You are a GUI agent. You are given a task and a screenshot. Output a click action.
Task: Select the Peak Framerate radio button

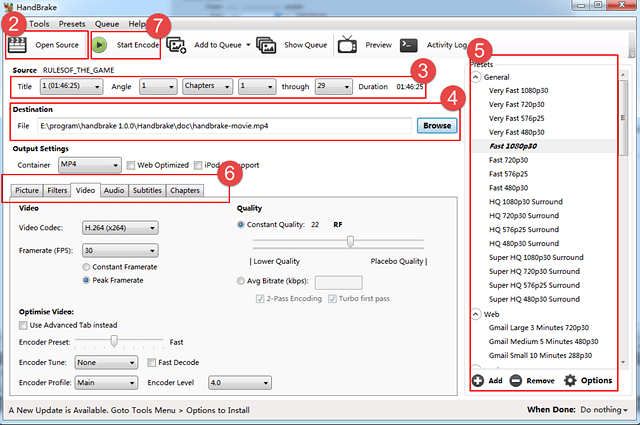[86, 280]
